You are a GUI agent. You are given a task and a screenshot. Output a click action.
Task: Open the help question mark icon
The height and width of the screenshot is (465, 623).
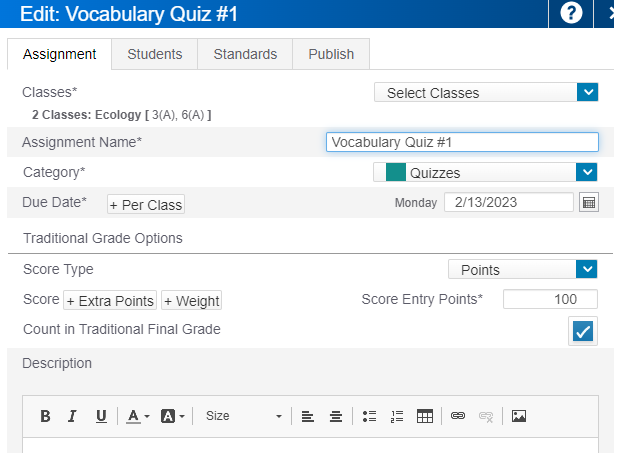[571, 13]
